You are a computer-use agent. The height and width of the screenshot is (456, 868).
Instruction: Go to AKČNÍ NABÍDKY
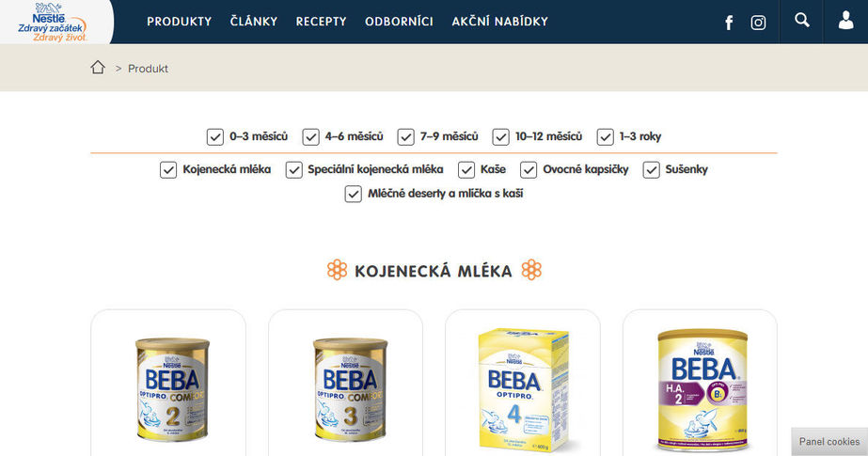(500, 22)
